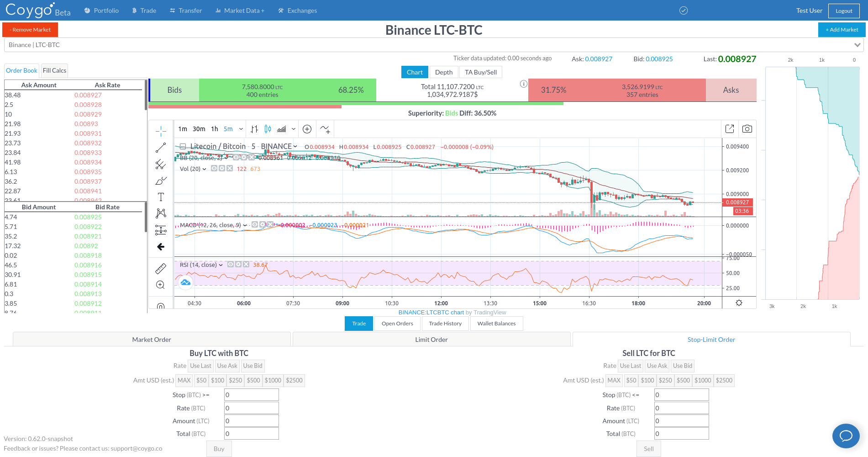Click the back arrow in chart toolbar
Viewport: 868px width, 457px height.
tap(161, 247)
